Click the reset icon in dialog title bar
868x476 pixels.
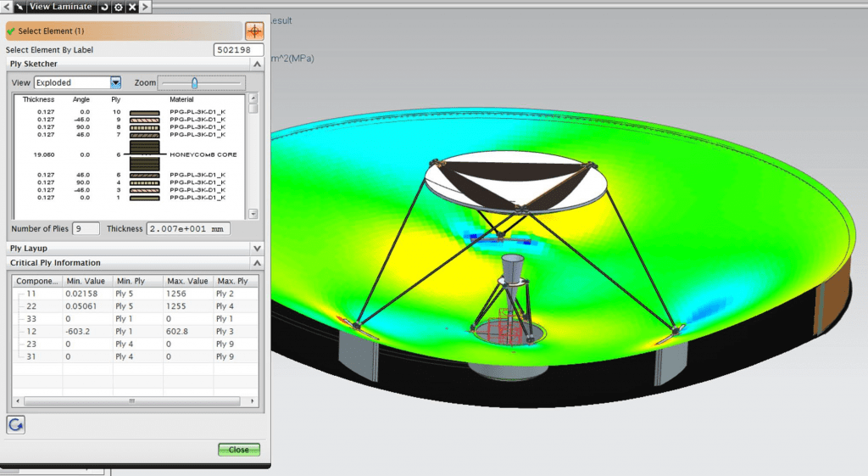point(104,7)
